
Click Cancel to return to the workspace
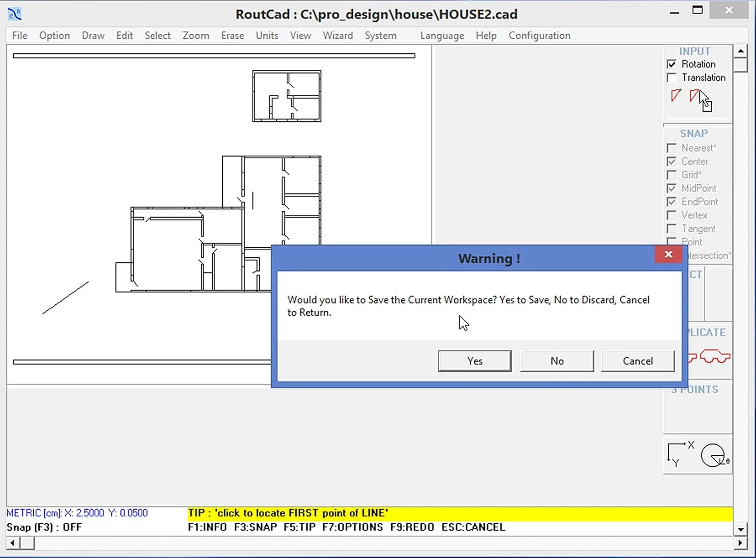pos(638,361)
